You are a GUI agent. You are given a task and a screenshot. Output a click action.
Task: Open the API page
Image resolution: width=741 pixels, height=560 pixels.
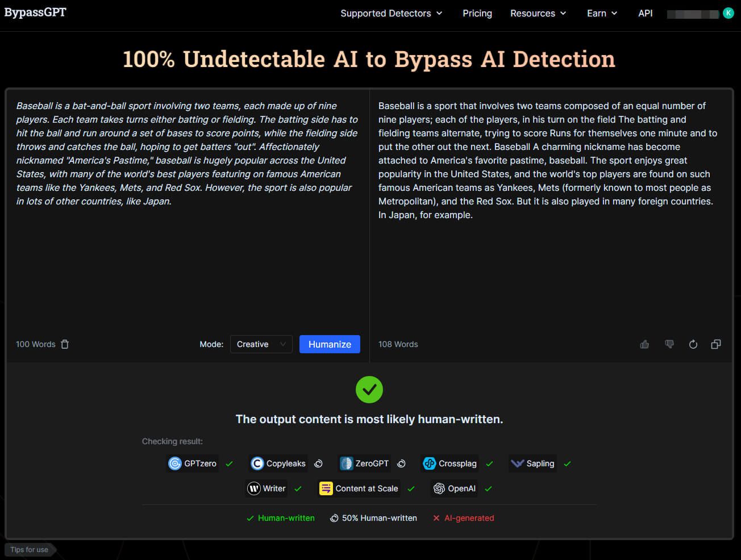(645, 13)
